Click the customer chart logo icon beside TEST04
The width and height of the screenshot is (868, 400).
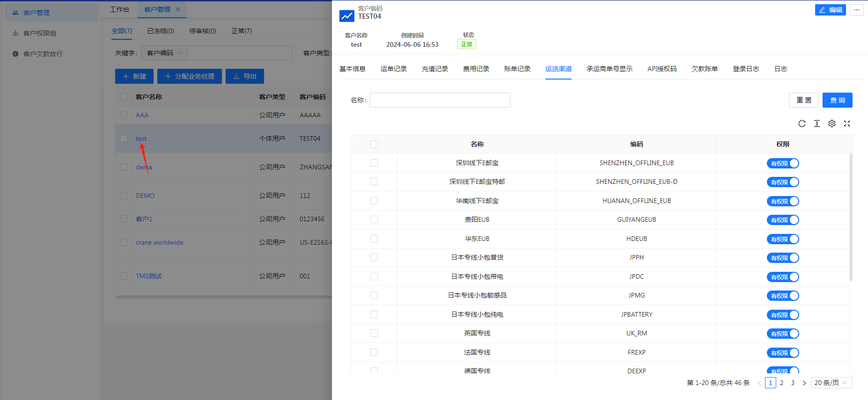point(347,16)
